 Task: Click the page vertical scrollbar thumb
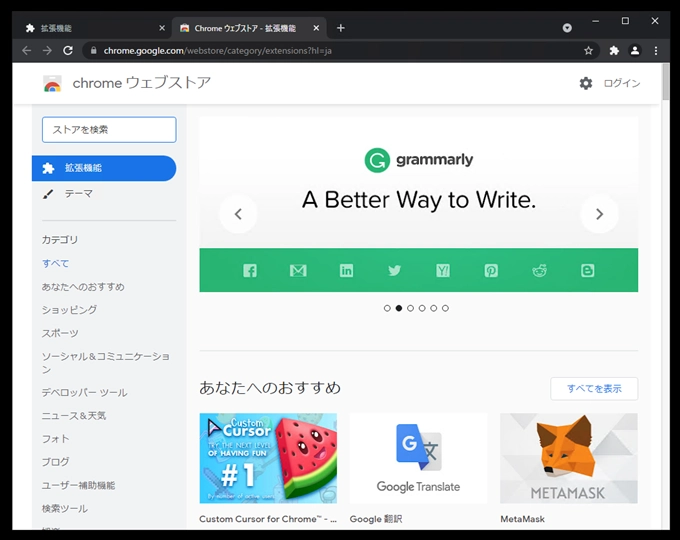(x=666, y=82)
